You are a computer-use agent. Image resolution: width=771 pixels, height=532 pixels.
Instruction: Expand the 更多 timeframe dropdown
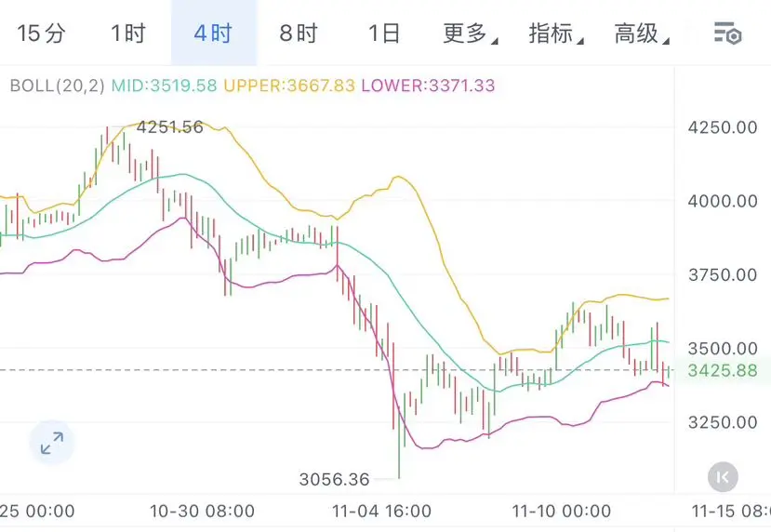click(469, 34)
